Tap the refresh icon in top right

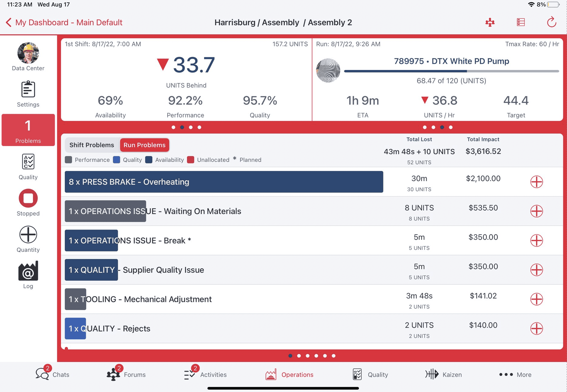pos(552,22)
